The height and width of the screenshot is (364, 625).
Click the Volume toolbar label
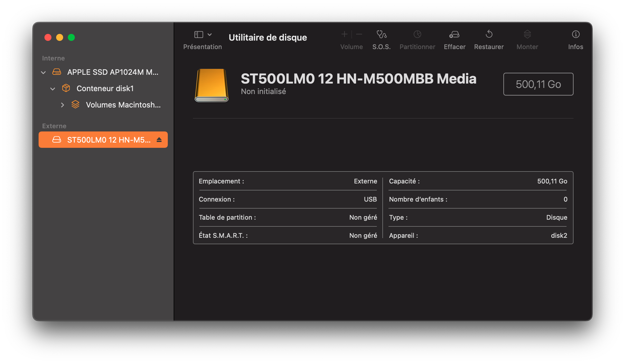coord(352,47)
